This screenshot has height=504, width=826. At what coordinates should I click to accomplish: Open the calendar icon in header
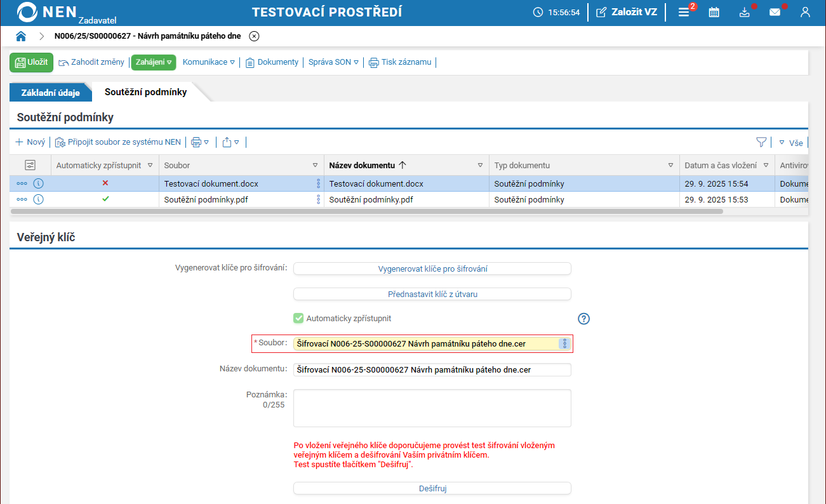pos(714,12)
